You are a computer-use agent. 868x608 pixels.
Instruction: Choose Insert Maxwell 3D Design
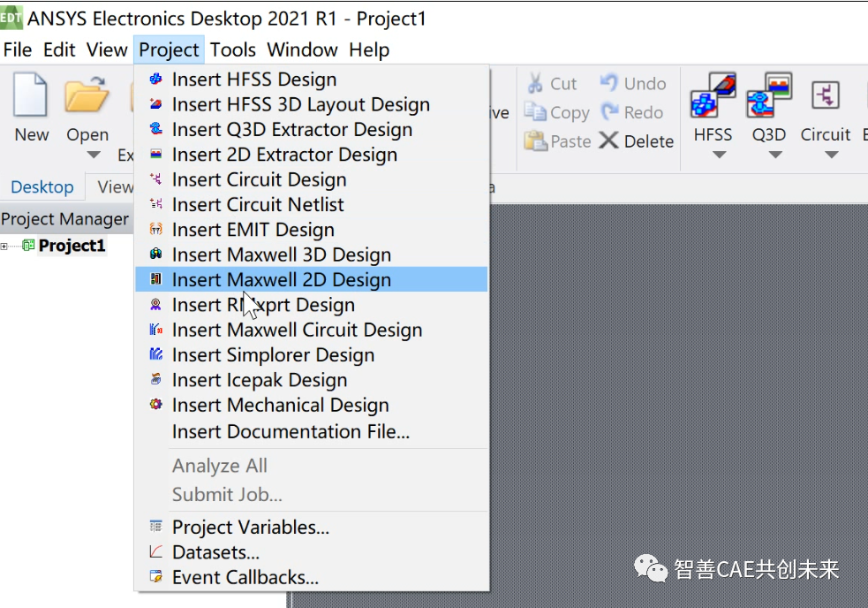(312, 255)
